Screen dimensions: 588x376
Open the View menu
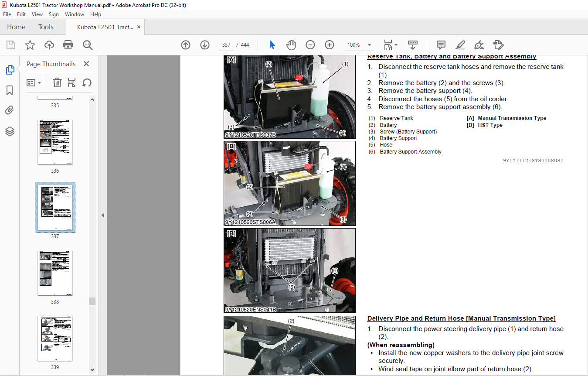[37, 14]
